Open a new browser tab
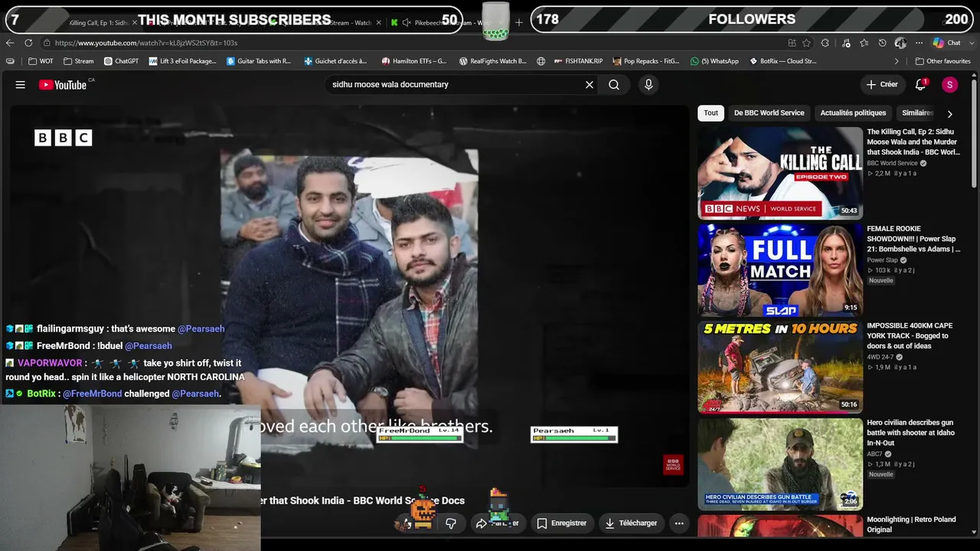The width and height of the screenshot is (980, 551). pos(519,23)
